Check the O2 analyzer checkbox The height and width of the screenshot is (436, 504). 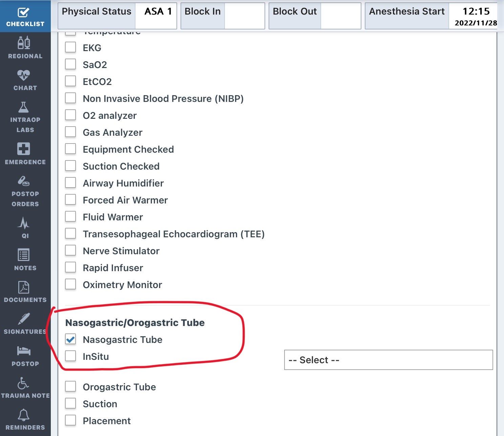[70, 115]
